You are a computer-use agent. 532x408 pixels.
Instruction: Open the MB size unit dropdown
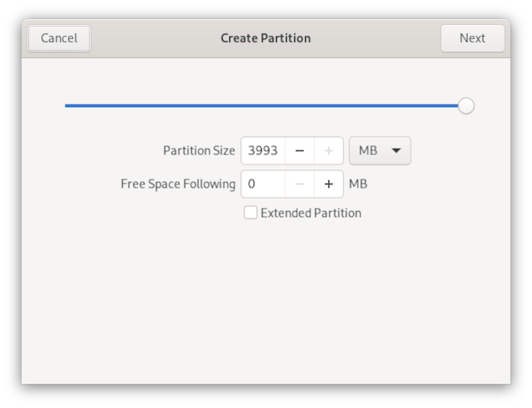coord(379,151)
